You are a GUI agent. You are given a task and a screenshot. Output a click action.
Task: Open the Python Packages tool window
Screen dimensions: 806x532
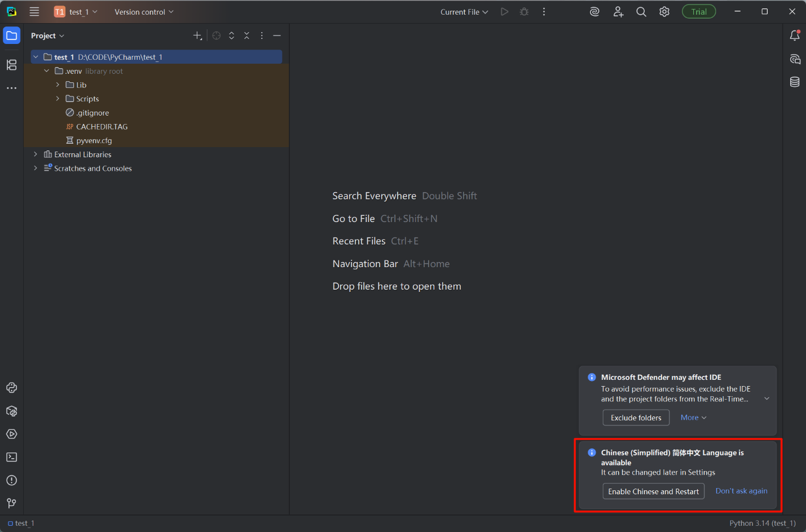[x=12, y=411]
